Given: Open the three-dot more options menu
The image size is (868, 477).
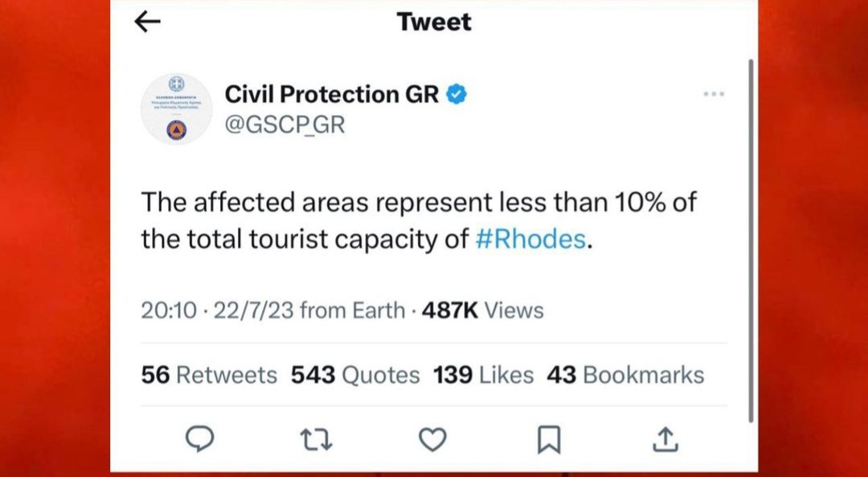Looking at the screenshot, I should click(x=714, y=94).
